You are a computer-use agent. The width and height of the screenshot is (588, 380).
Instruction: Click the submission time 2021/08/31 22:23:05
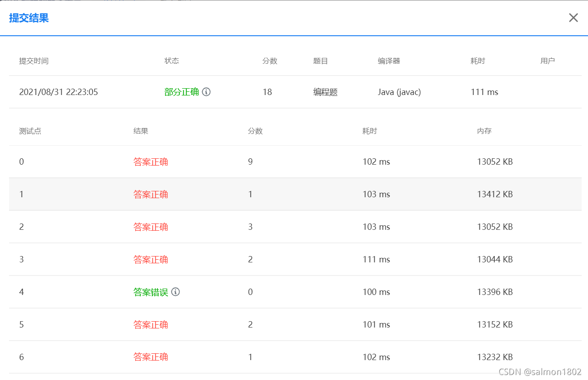coord(58,92)
